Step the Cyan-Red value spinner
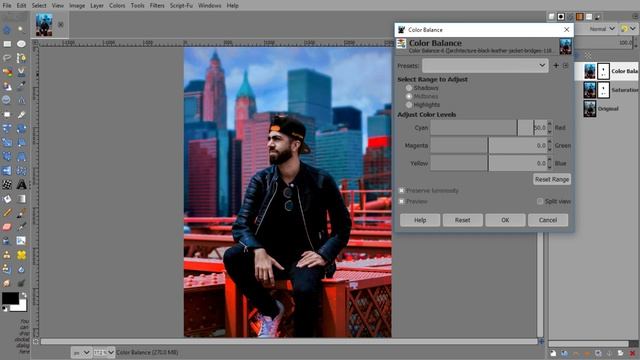Image resolution: width=640 pixels, height=360 pixels. click(549, 128)
